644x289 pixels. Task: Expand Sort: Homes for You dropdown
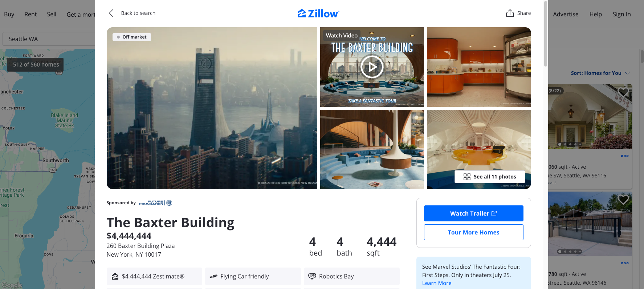coord(600,73)
